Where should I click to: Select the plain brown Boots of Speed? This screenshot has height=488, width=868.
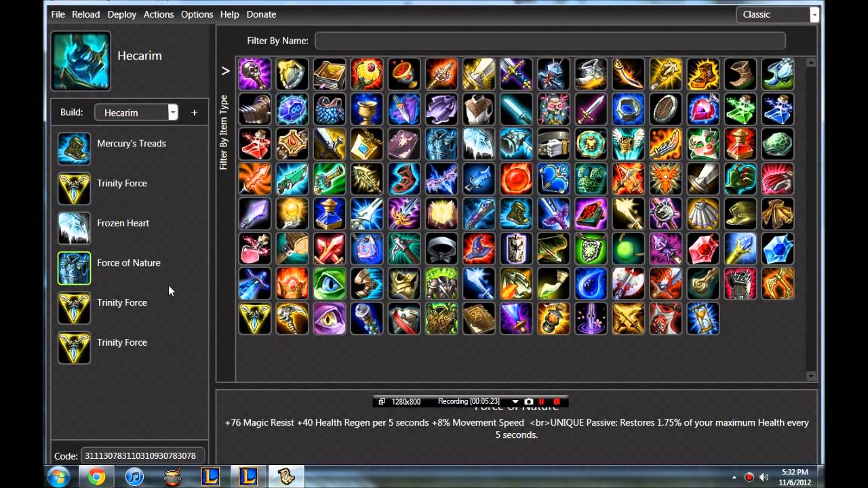click(x=740, y=75)
